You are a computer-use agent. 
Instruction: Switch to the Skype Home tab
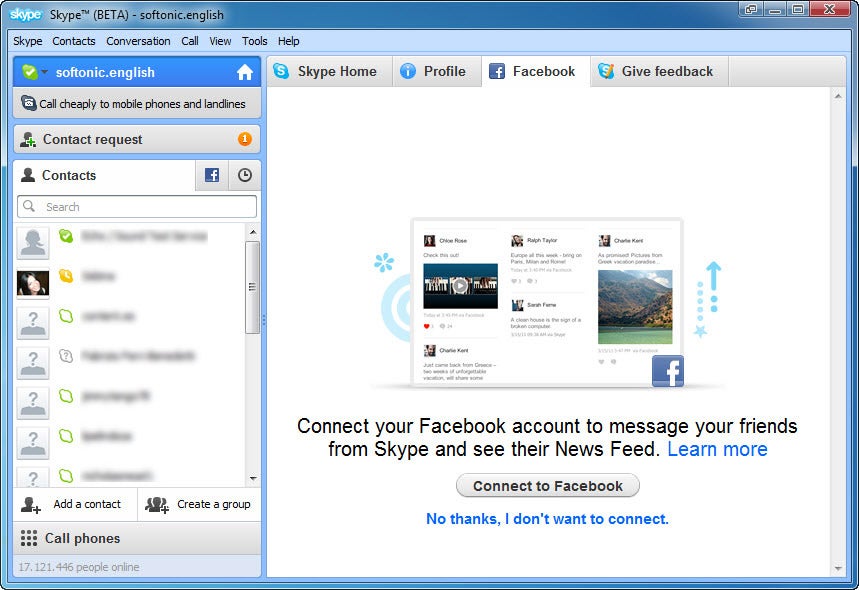point(329,71)
